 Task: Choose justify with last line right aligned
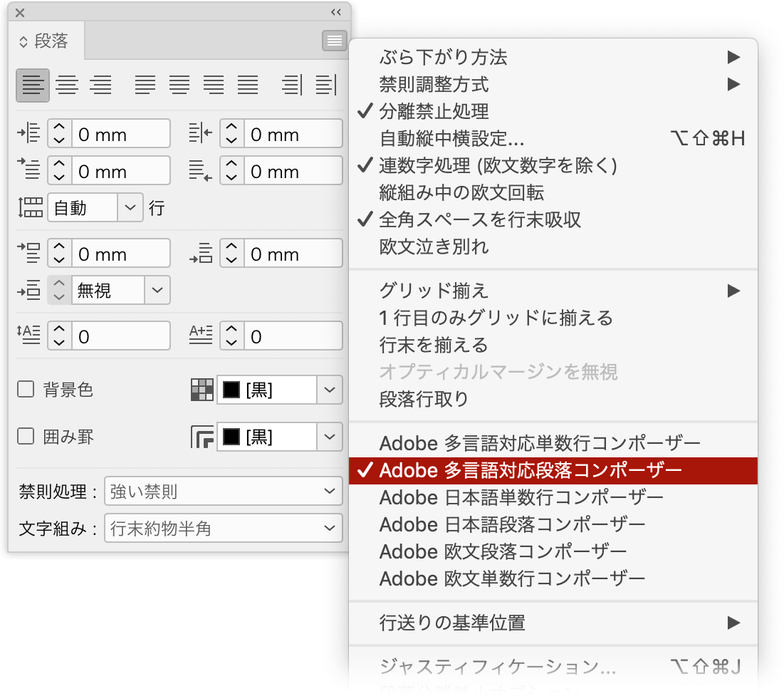tap(214, 85)
